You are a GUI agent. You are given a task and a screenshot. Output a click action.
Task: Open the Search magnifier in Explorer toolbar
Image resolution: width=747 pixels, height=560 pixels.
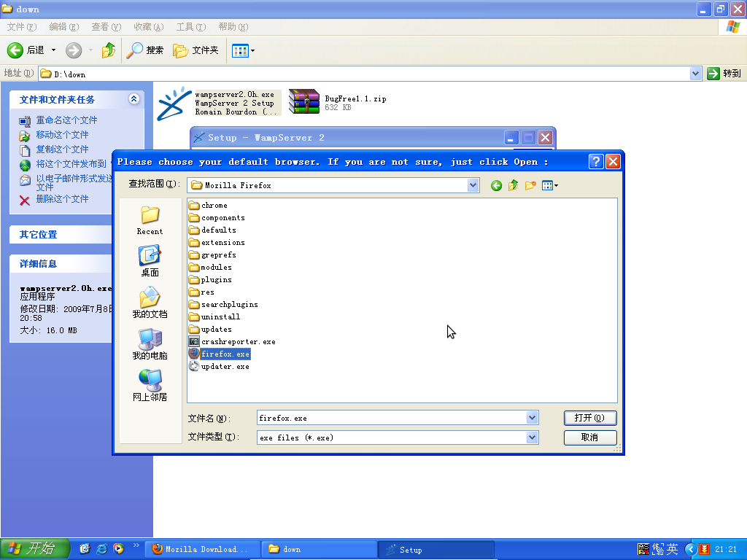tap(145, 50)
